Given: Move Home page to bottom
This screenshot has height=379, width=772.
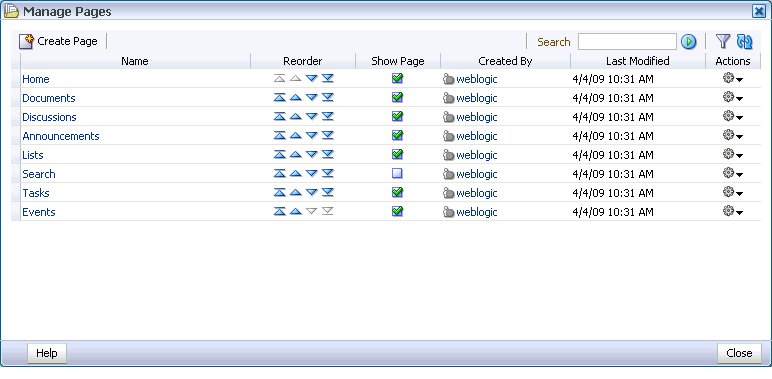Looking at the screenshot, I should [328, 78].
